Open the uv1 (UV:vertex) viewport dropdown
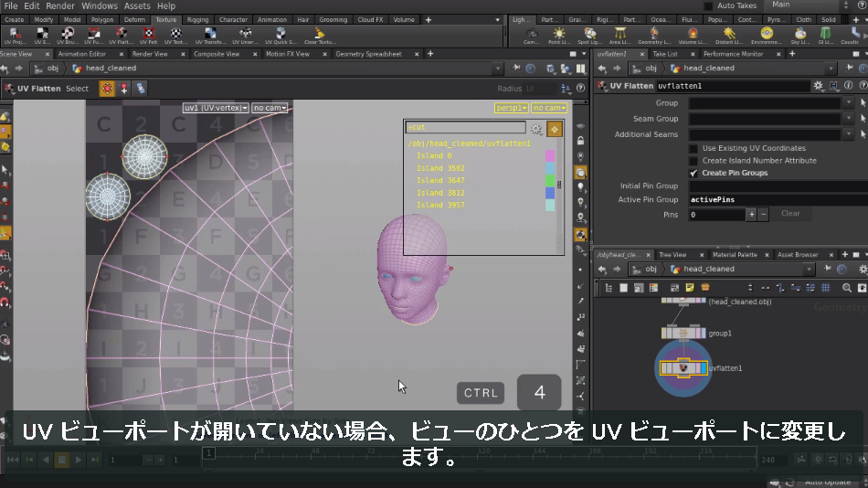The image size is (868, 488). click(216, 108)
